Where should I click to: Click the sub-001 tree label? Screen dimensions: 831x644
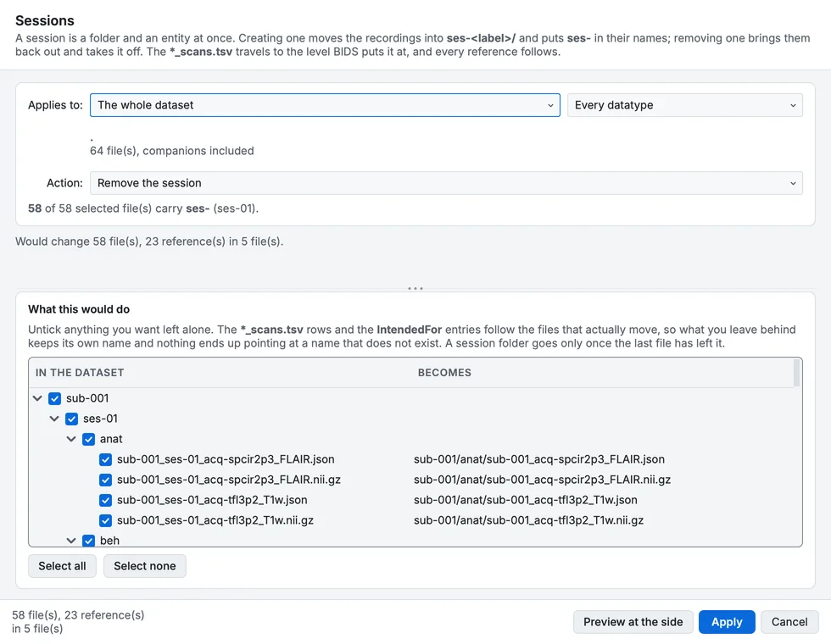pos(87,398)
